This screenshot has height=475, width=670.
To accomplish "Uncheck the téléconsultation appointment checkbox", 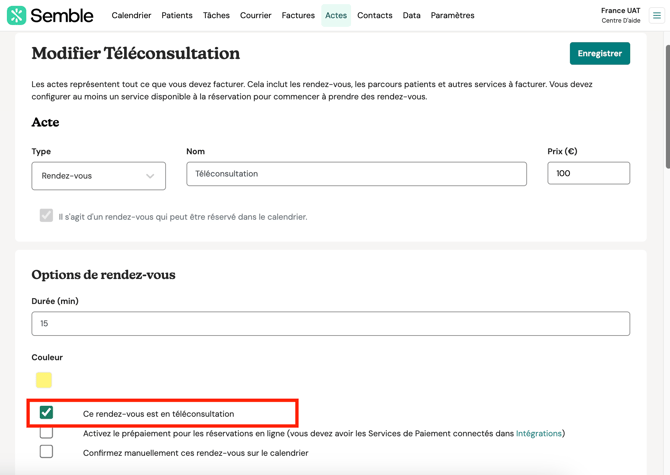I will coord(46,412).
